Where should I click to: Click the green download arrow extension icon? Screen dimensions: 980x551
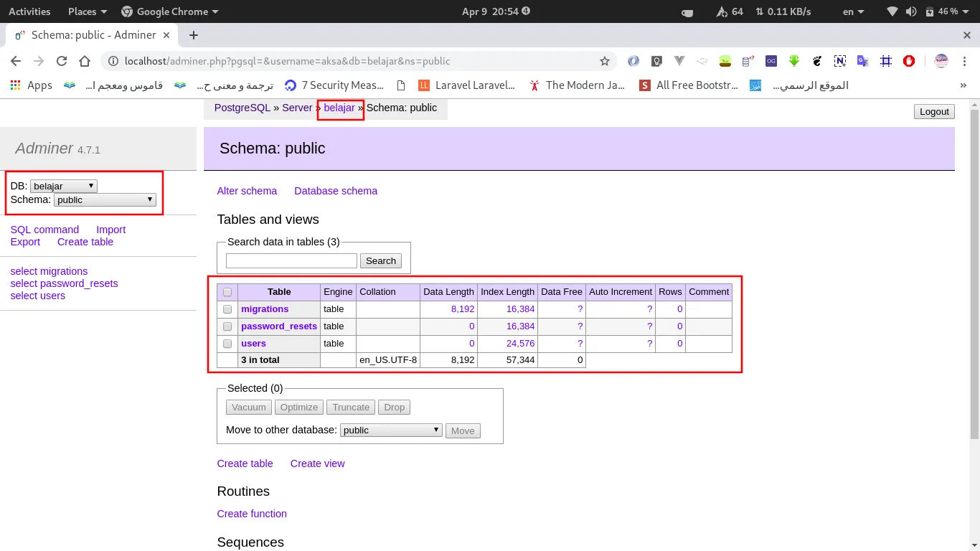tap(794, 61)
